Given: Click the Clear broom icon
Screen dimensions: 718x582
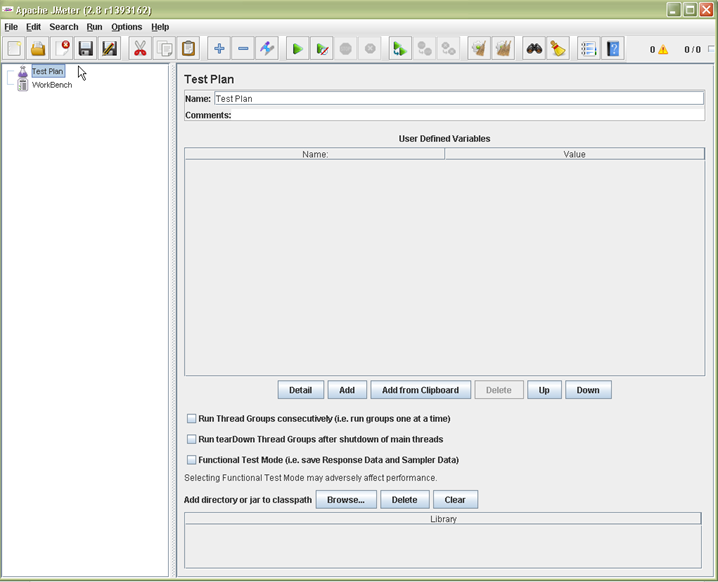Looking at the screenshot, I should point(479,49).
